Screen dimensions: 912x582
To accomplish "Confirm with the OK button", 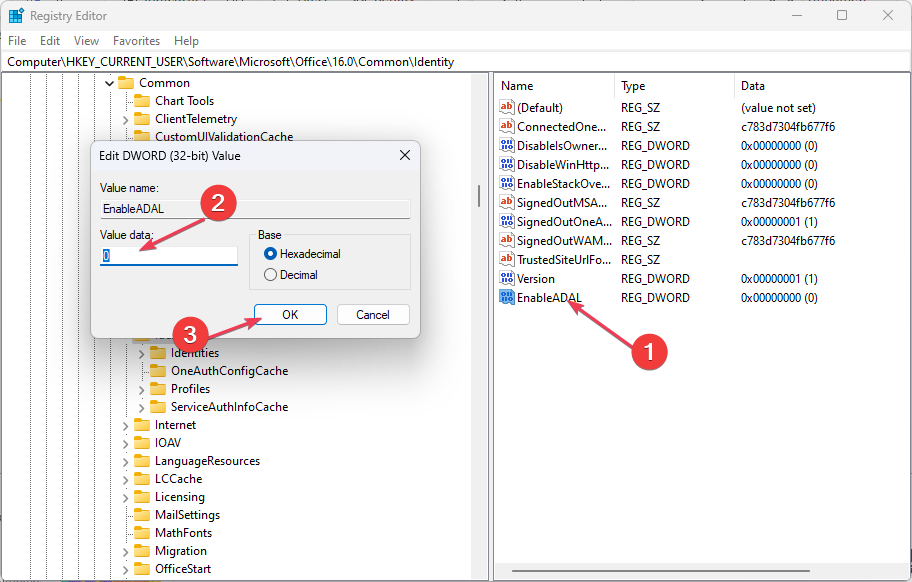I will click(290, 315).
